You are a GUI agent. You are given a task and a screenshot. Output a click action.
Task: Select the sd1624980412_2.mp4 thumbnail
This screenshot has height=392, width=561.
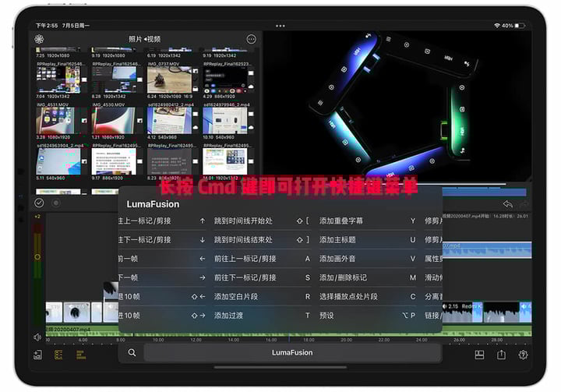pos(170,121)
